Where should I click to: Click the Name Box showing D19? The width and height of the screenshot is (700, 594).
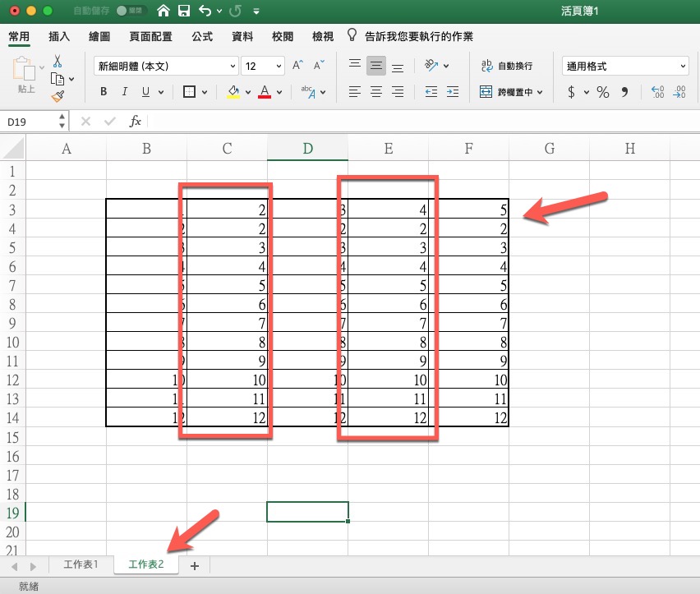pyautogui.click(x=30, y=122)
